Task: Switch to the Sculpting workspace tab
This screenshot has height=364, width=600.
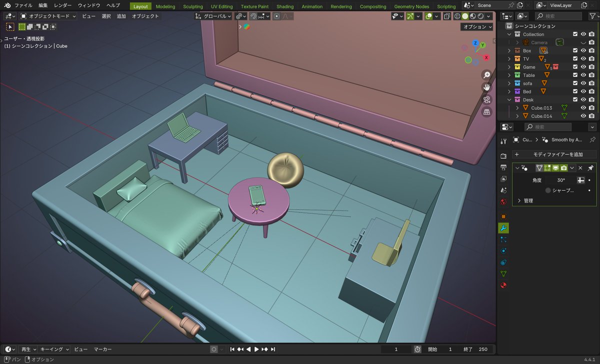Action: 193,6
